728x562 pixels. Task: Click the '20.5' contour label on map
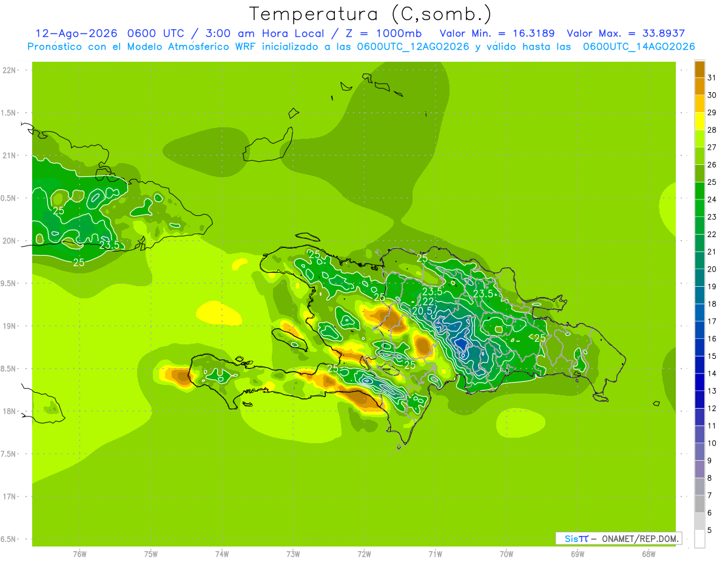(422, 310)
